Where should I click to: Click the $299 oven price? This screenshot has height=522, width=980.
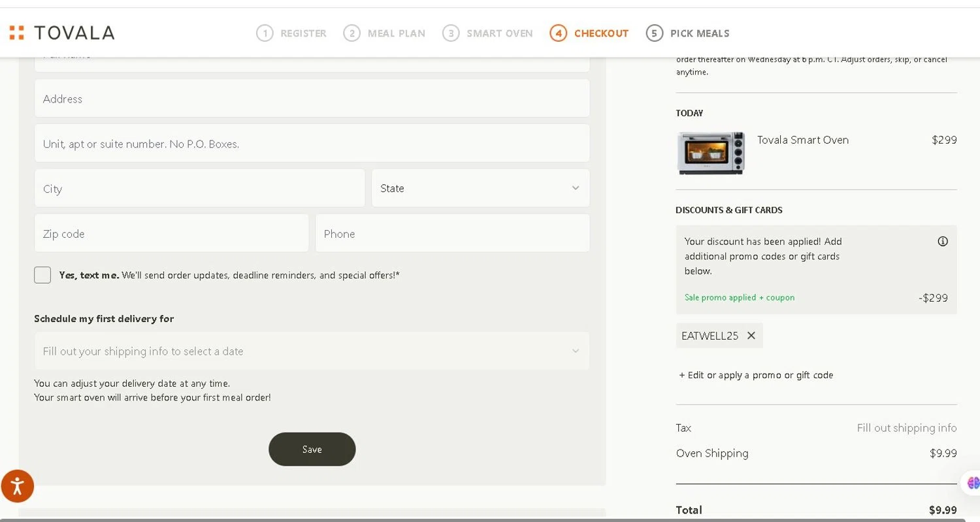click(944, 140)
